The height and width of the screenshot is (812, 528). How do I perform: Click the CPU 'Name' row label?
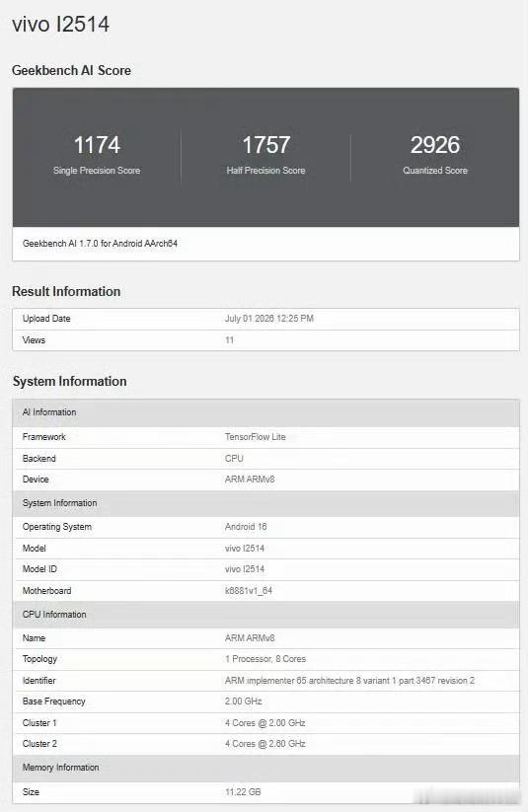(x=34, y=638)
